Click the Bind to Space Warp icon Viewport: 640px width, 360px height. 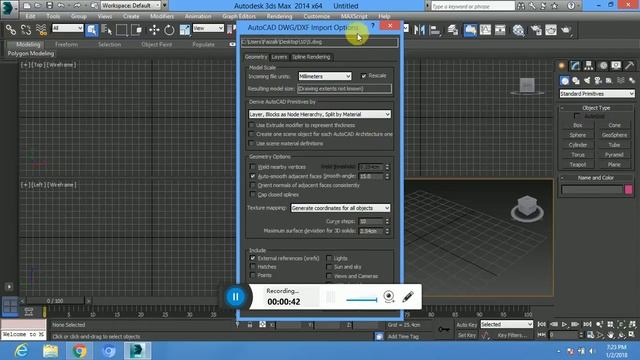click(x=41, y=30)
